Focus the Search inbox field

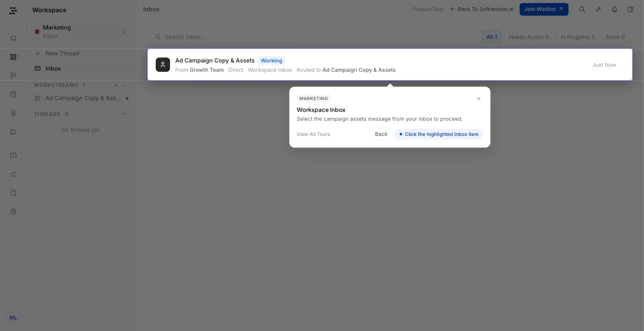coord(222,37)
